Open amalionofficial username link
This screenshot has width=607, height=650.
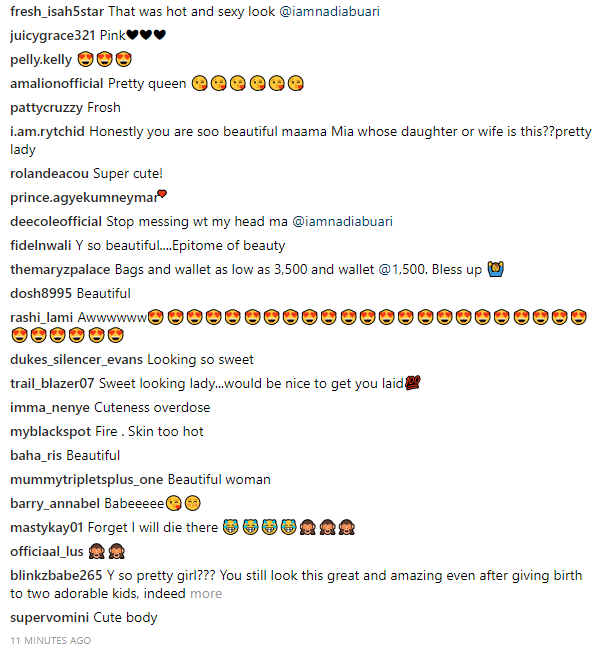click(x=56, y=84)
